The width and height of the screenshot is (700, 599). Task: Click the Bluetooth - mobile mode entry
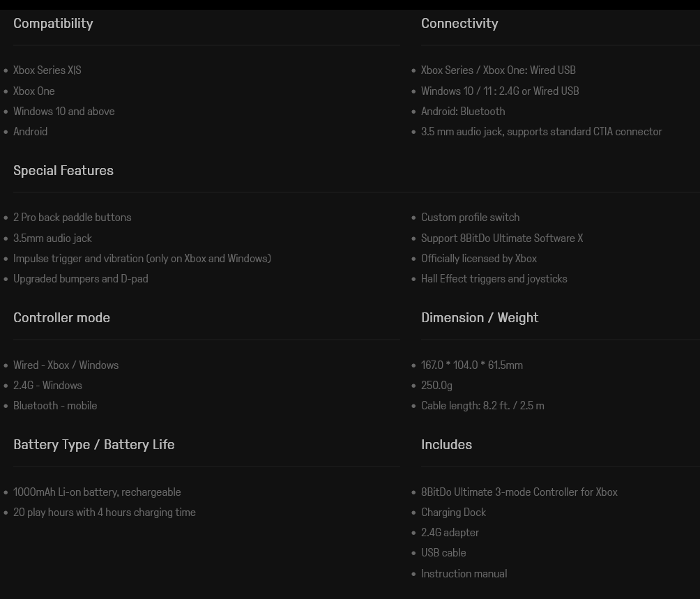(x=55, y=405)
